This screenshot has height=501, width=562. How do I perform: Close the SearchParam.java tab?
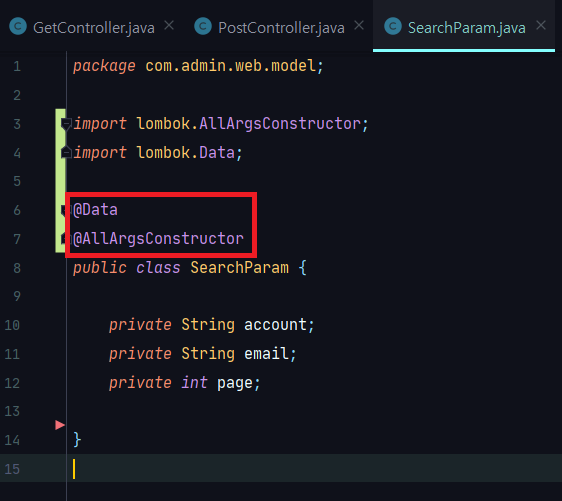[x=541, y=25]
